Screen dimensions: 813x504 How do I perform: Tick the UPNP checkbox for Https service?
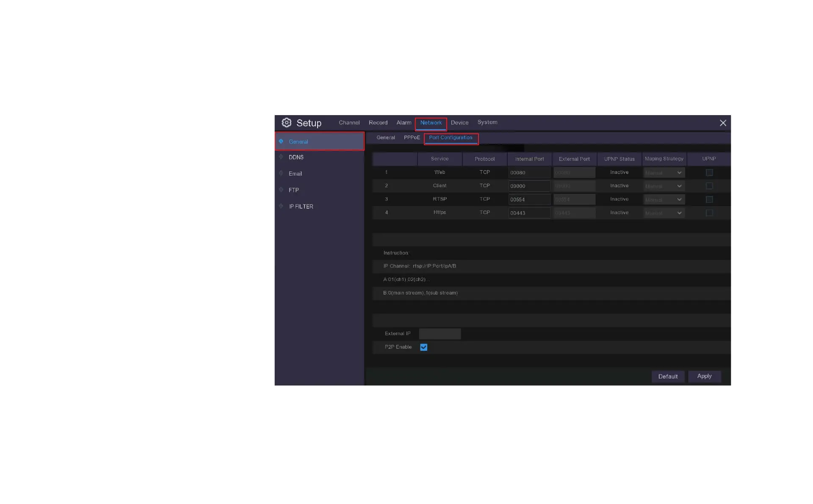(x=709, y=213)
